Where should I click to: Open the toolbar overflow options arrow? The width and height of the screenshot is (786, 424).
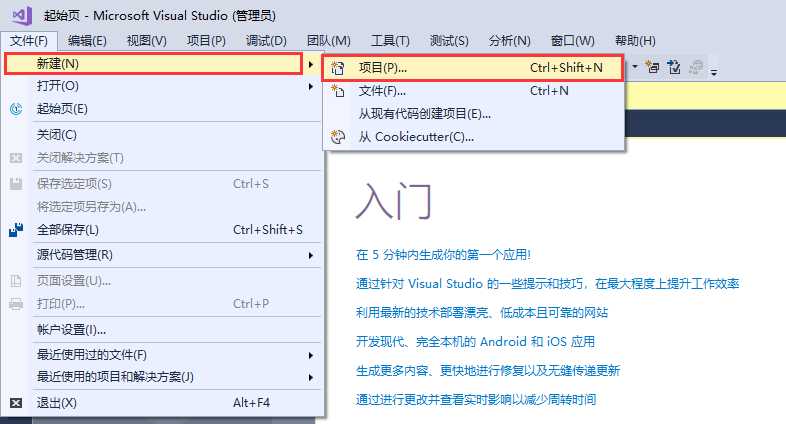(x=714, y=73)
